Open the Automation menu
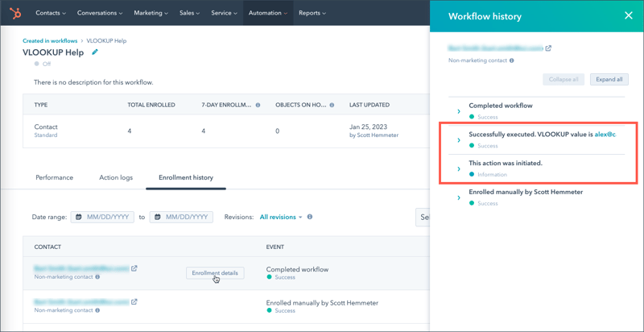Image resolution: width=644 pixels, height=332 pixels. [268, 13]
